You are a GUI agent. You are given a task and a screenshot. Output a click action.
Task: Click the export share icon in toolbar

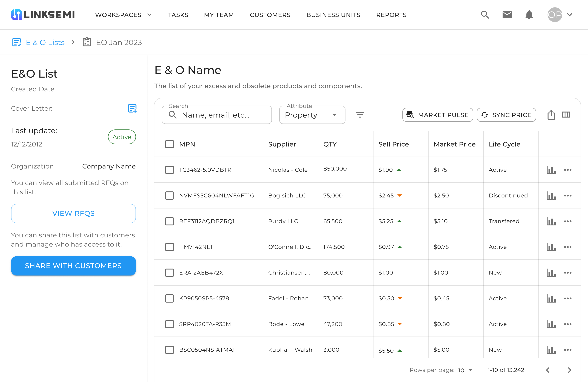[x=551, y=115]
